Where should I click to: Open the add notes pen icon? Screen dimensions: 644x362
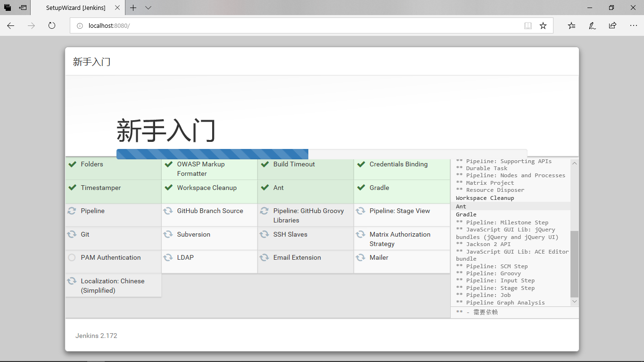592,25
